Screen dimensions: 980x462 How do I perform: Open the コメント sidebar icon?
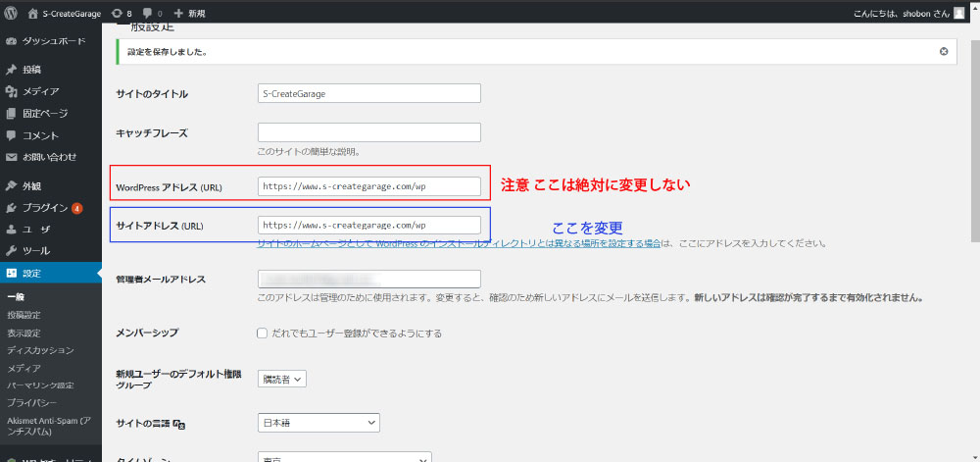point(11,135)
